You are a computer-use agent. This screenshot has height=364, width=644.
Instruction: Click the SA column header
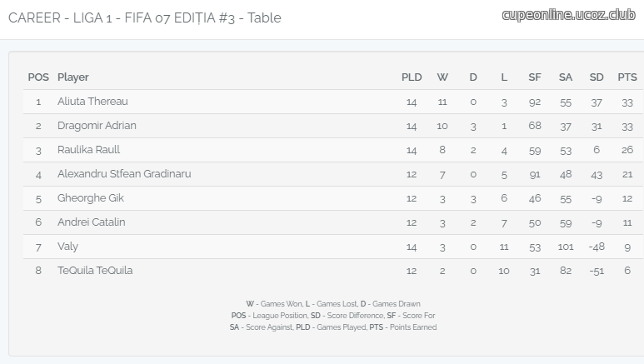(566, 77)
